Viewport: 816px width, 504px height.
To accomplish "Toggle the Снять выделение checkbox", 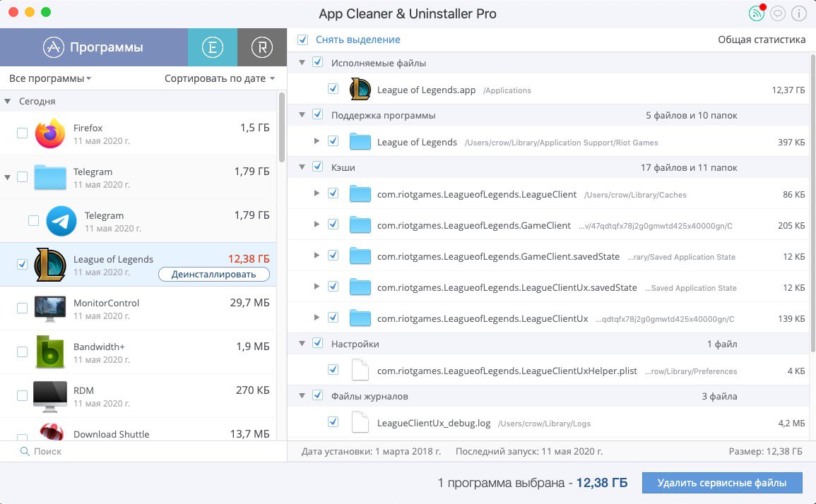I will coord(302,40).
